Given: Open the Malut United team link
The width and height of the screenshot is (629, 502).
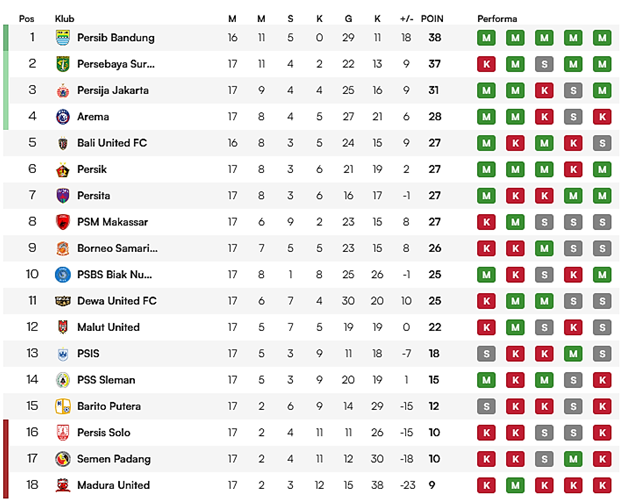Looking at the screenshot, I should coord(108,327).
